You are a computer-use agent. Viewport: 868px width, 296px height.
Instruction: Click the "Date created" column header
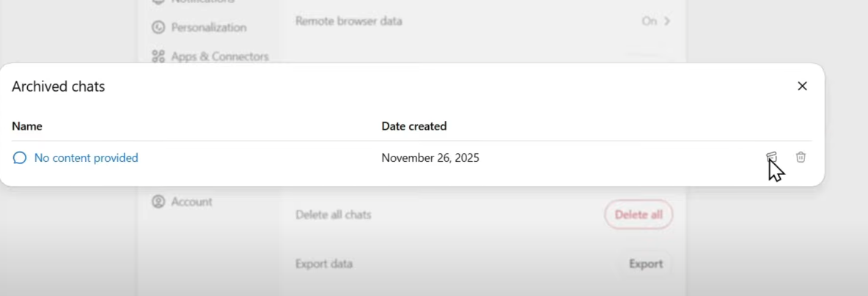click(x=413, y=126)
